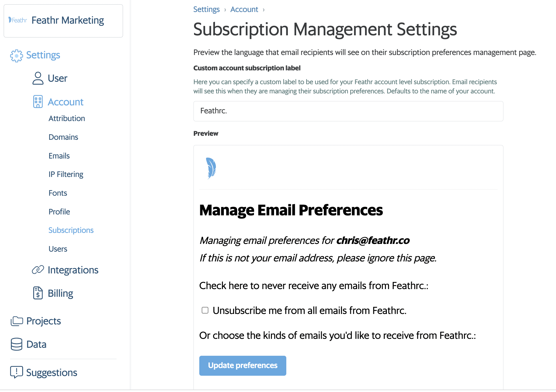Click the Manage Email Preferences heading
This screenshot has height=392, width=556.
point(291,210)
